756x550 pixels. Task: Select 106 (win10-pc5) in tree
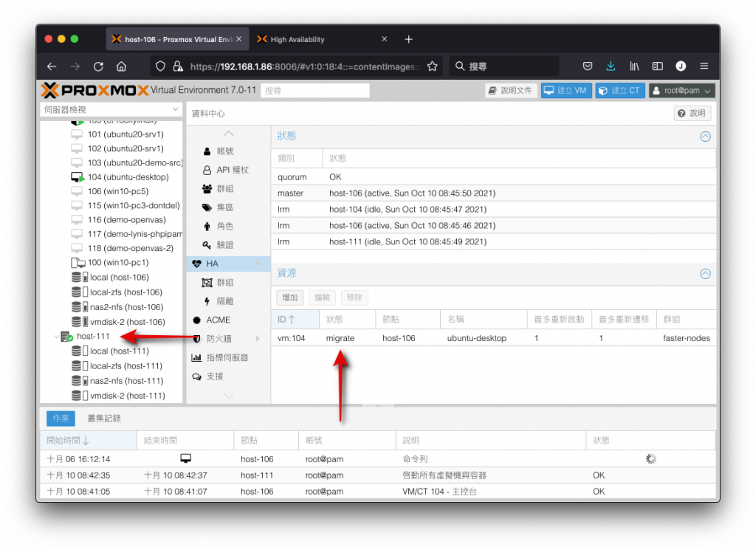coord(118,191)
